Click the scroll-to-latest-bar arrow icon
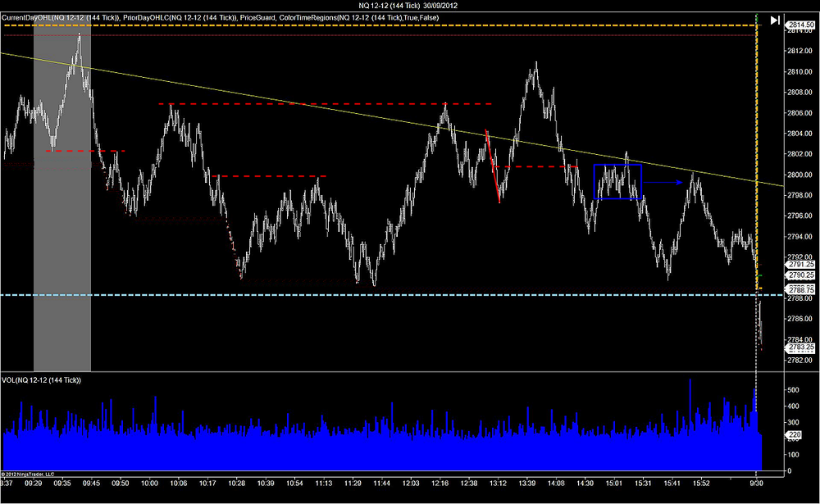The width and height of the screenshot is (820, 504). coord(775,20)
